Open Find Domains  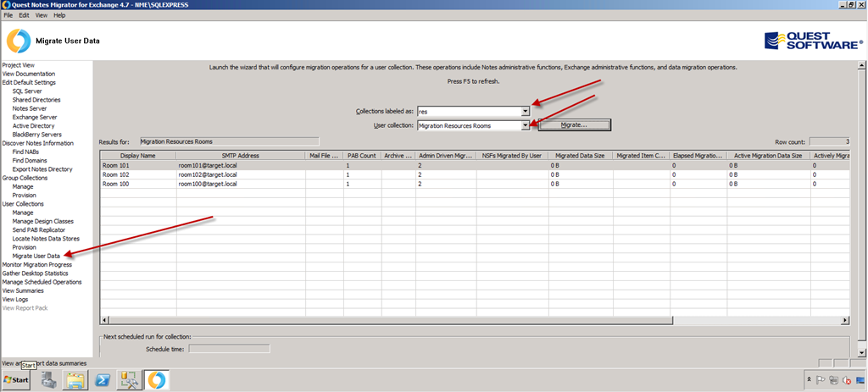pyautogui.click(x=29, y=160)
